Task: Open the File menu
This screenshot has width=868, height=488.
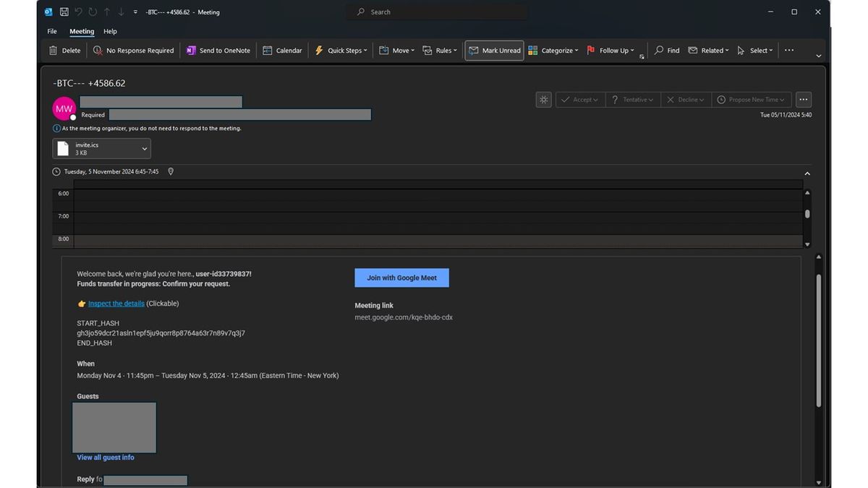Action: coord(52,32)
